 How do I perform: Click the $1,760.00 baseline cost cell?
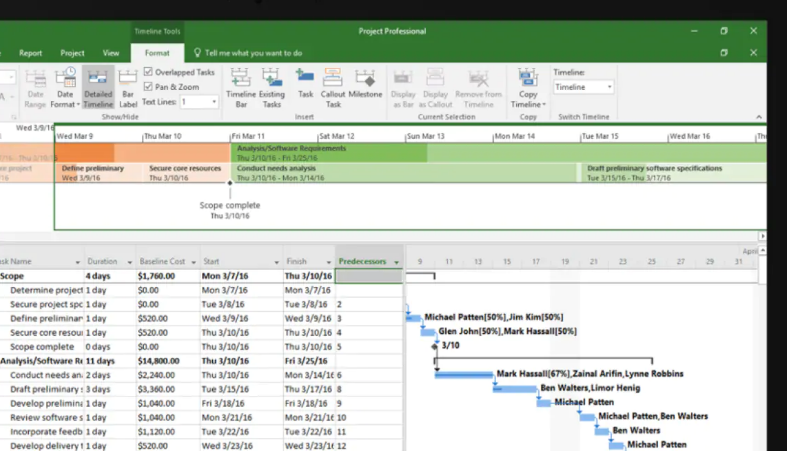(168, 276)
